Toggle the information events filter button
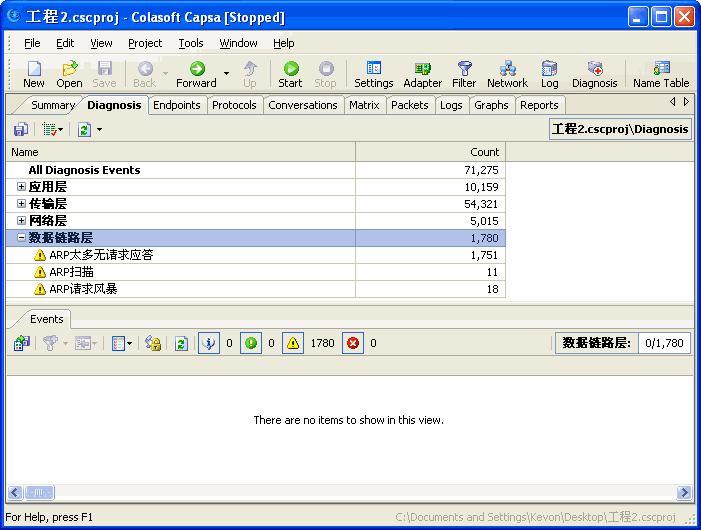701x530 pixels. click(x=209, y=343)
